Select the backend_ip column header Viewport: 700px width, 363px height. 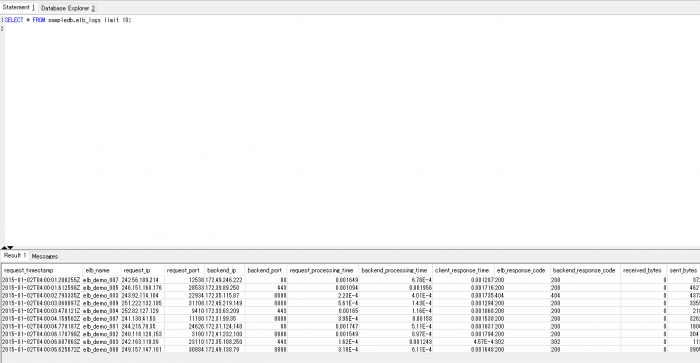tap(225, 271)
